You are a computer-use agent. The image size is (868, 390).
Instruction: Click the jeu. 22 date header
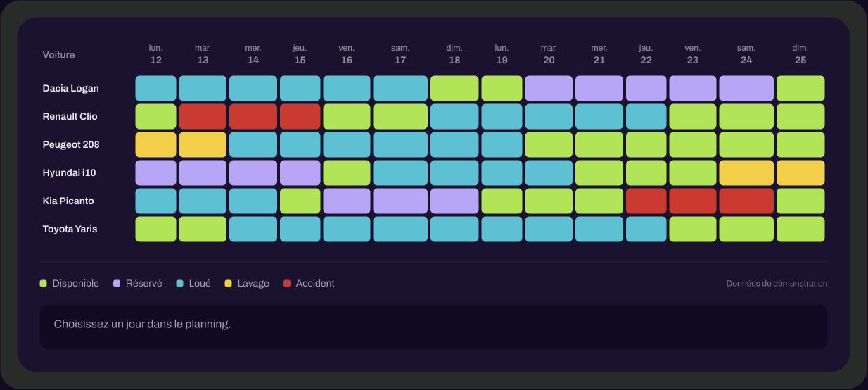(x=646, y=54)
